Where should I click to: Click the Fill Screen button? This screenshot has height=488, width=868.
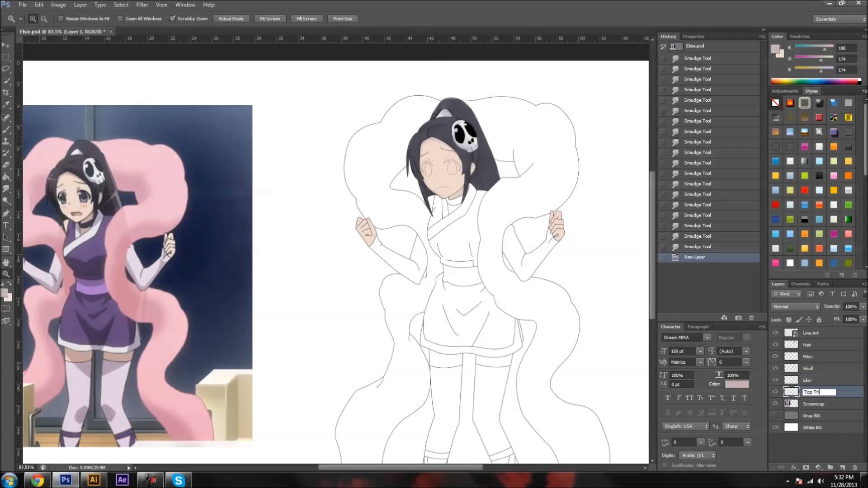coord(307,19)
